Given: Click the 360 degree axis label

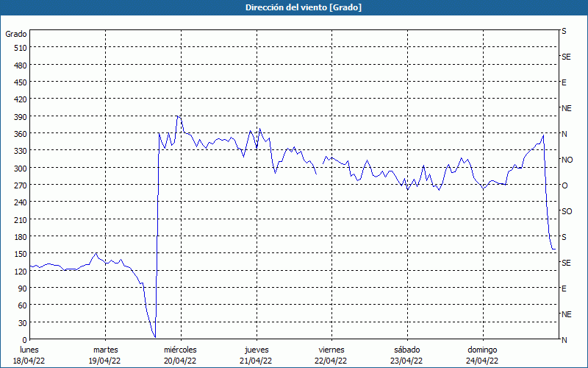Looking at the screenshot, I should [21, 135].
